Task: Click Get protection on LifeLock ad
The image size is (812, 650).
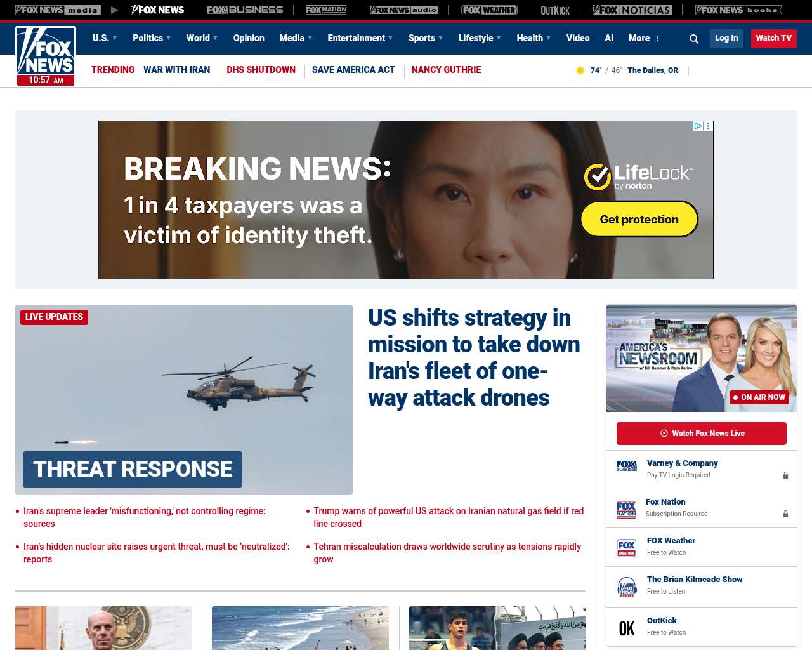Action: 639,219
